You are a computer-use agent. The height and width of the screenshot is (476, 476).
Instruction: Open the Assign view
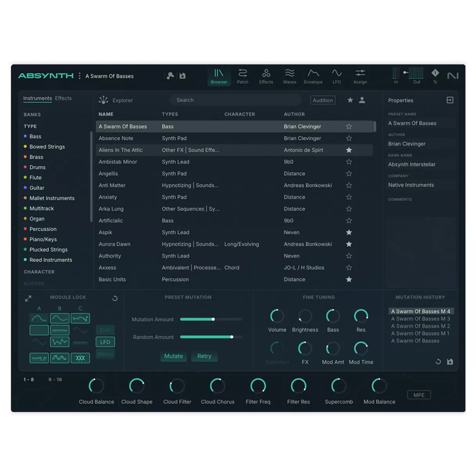(360, 76)
